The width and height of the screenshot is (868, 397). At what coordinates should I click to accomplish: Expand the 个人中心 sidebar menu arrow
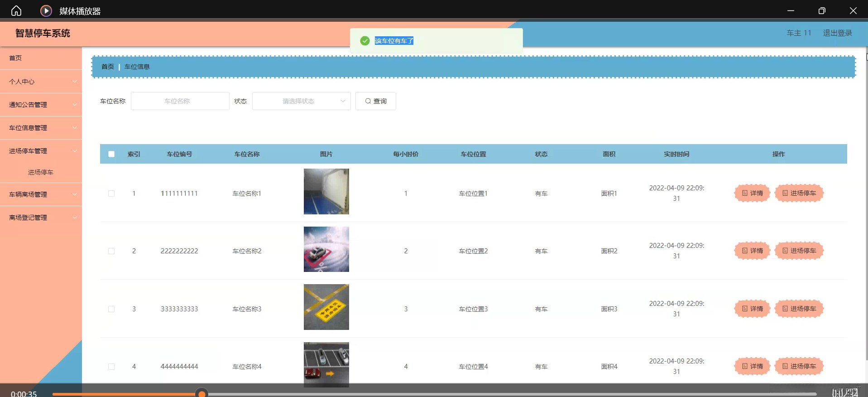tap(75, 82)
